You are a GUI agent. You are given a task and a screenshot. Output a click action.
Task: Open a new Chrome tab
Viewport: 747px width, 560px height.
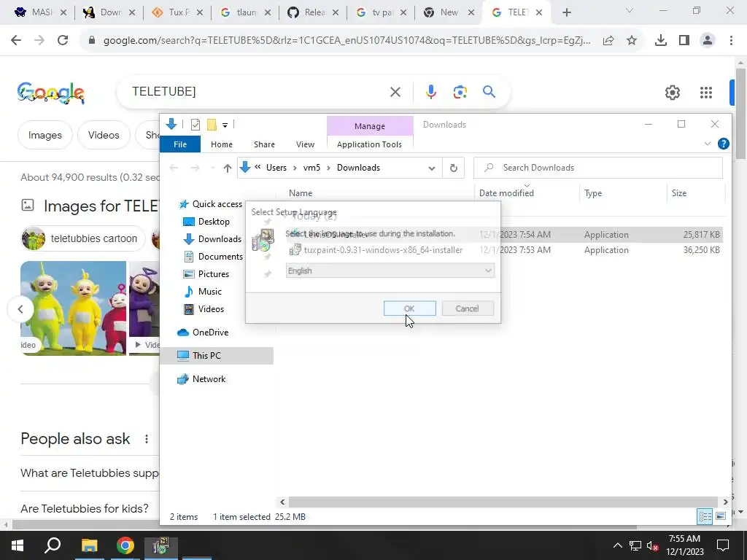566,12
